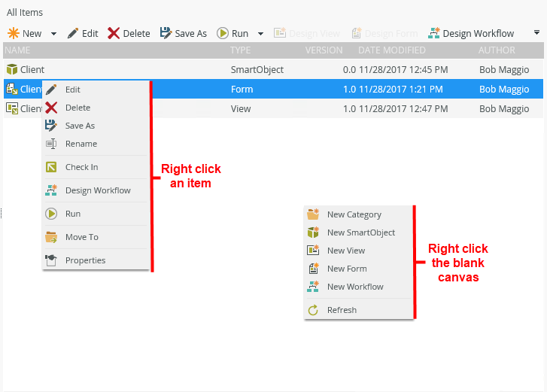Click the Check In arrow icon
Screen dimensions: 547x392
pyautogui.click(x=51, y=167)
